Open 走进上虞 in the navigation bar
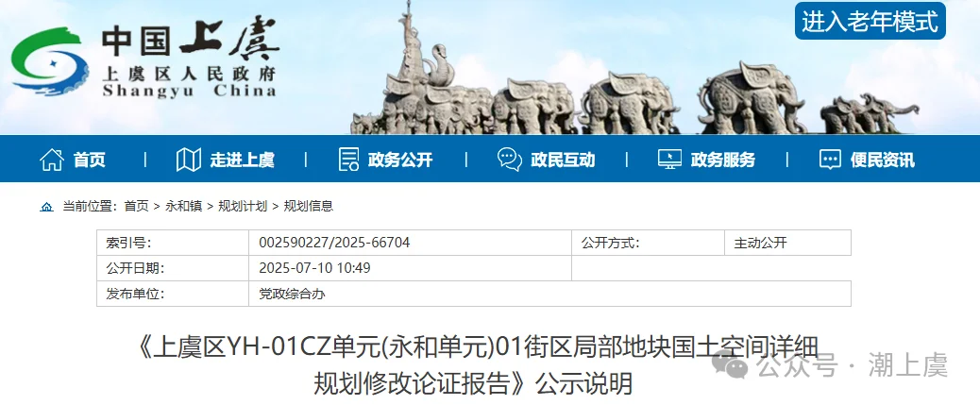Image resolution: width=980 pixels, height=405 pixels. click(242, 160)
